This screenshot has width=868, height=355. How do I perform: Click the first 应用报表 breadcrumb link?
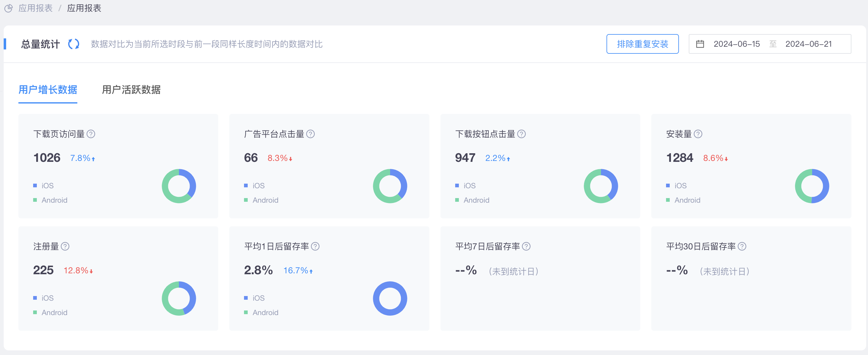click(35, 8)
